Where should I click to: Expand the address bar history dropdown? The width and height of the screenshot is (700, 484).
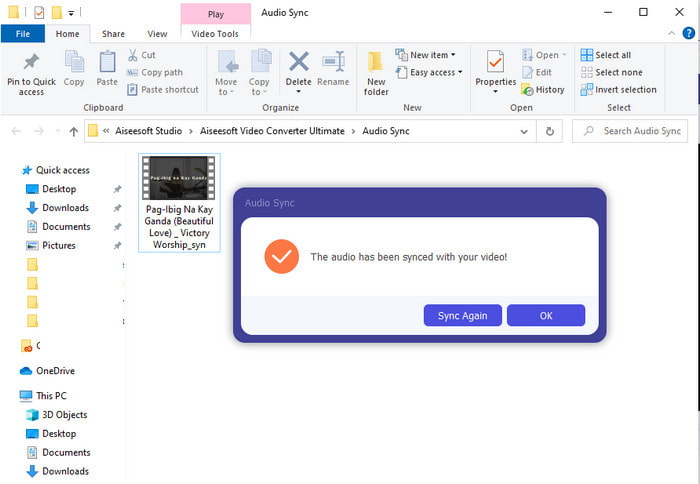coord(526,131)
